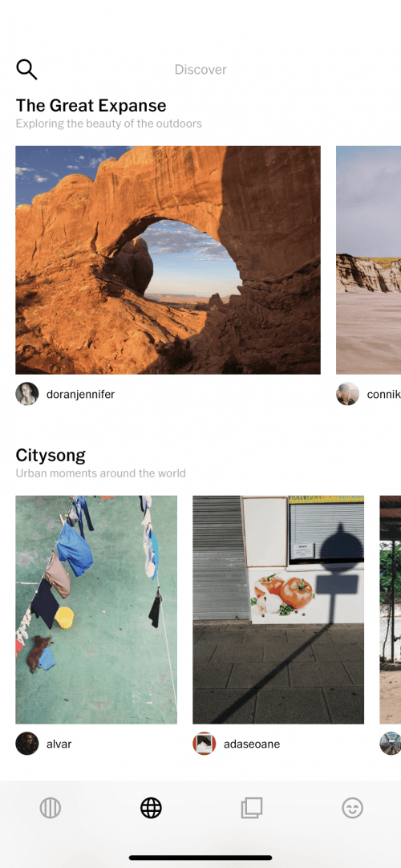The width and height of the screenshot is (401, 868).
Task: Open the hanging laundry photo
Action: 96,610
